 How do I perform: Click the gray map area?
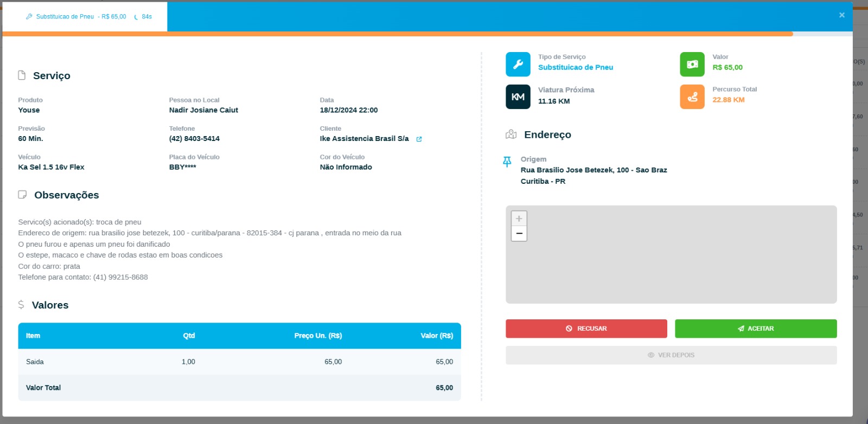(671, 254)
